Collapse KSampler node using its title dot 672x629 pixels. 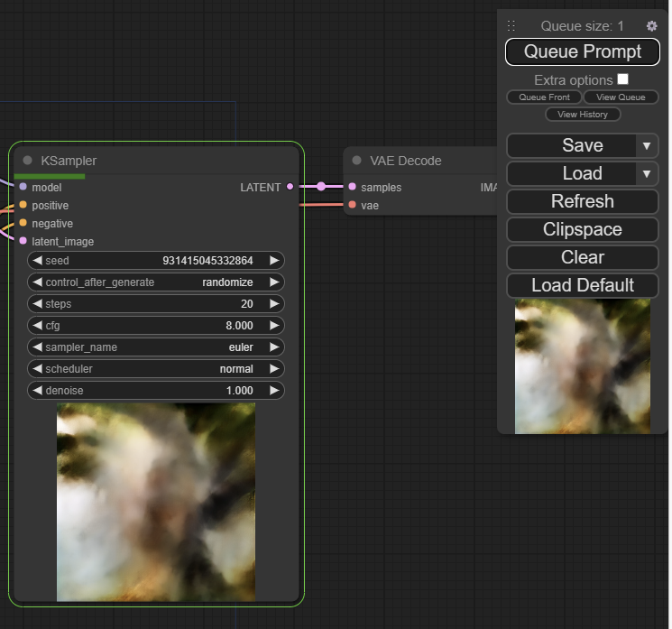[x=27, y=161]
